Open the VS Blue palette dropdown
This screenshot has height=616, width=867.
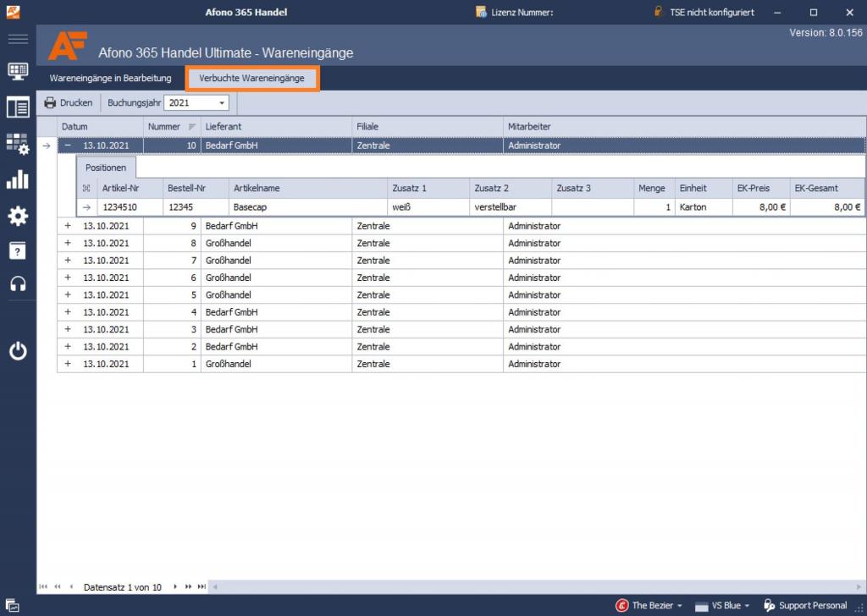[722, 606]
